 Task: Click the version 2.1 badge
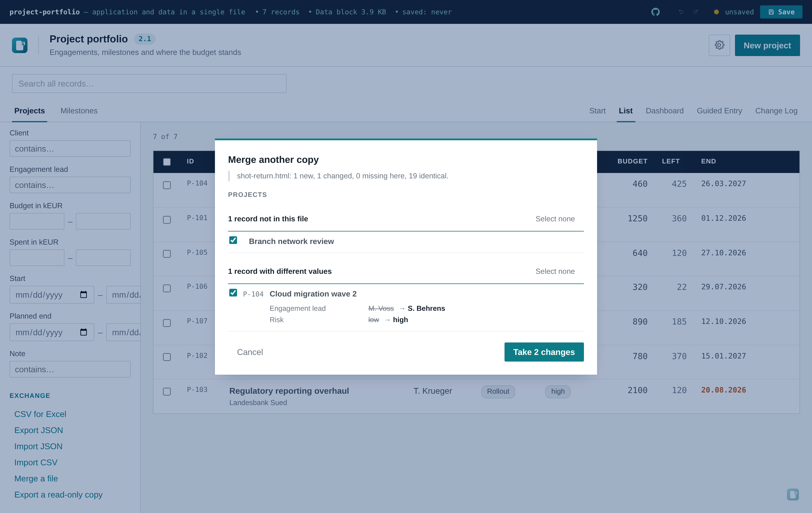point(145,39)
